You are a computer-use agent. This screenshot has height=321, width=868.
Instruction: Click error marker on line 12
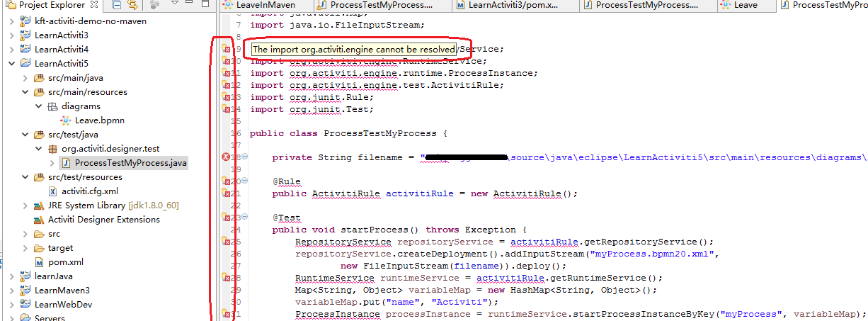pyautogui.click(x=227, y=85)
